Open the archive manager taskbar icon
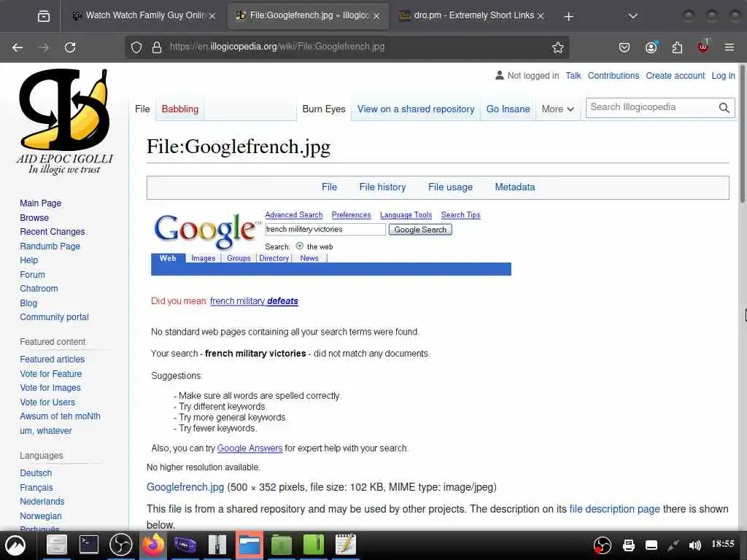The width and height of the screenshot is (747, 560). tap(217, 545)
